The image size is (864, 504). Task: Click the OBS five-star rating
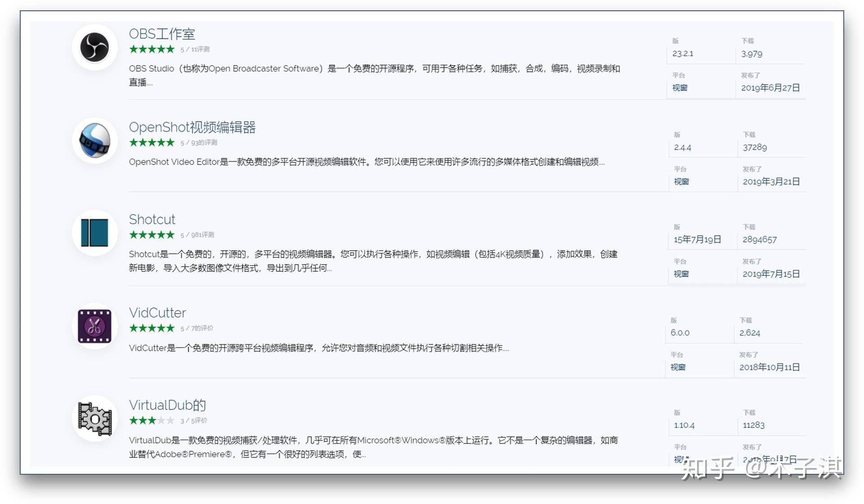[152, 49]
